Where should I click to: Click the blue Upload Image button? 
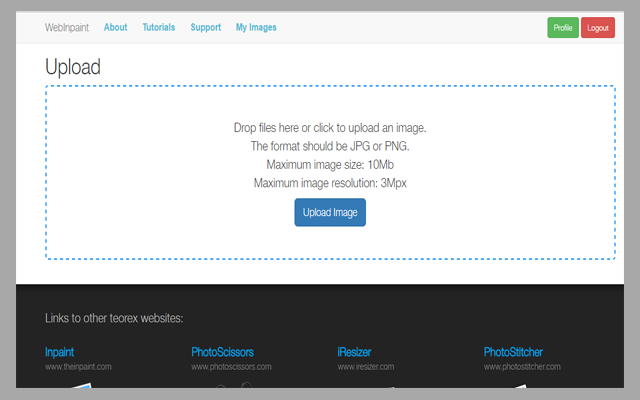click(x=330, y=212)
